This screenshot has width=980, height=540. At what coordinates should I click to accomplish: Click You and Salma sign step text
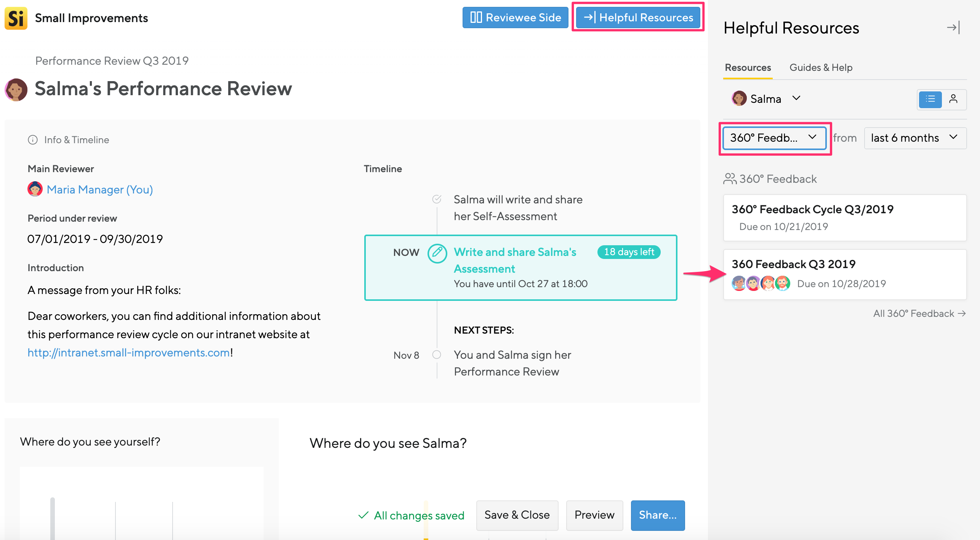pyautogui.click(x=512, y=363)
